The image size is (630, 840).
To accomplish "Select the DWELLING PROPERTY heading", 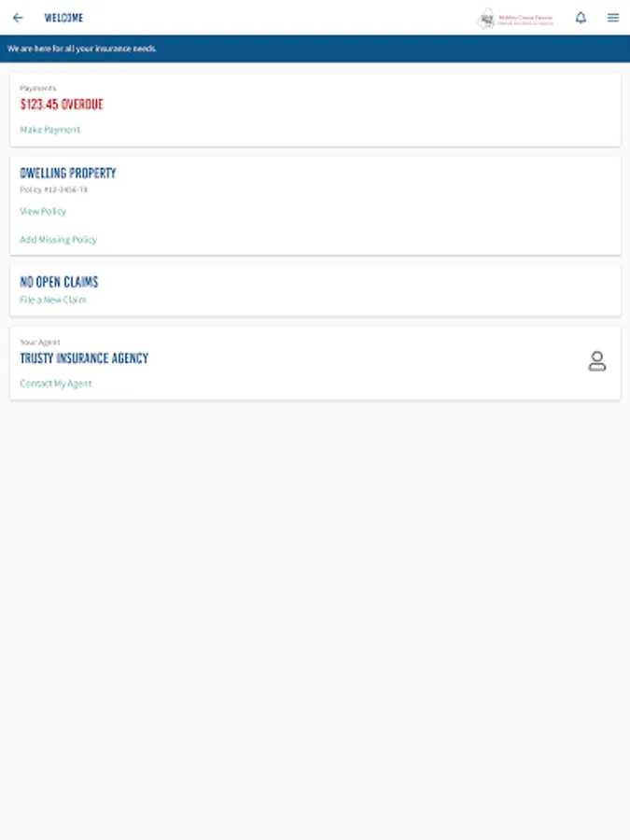I will [68, 174].
